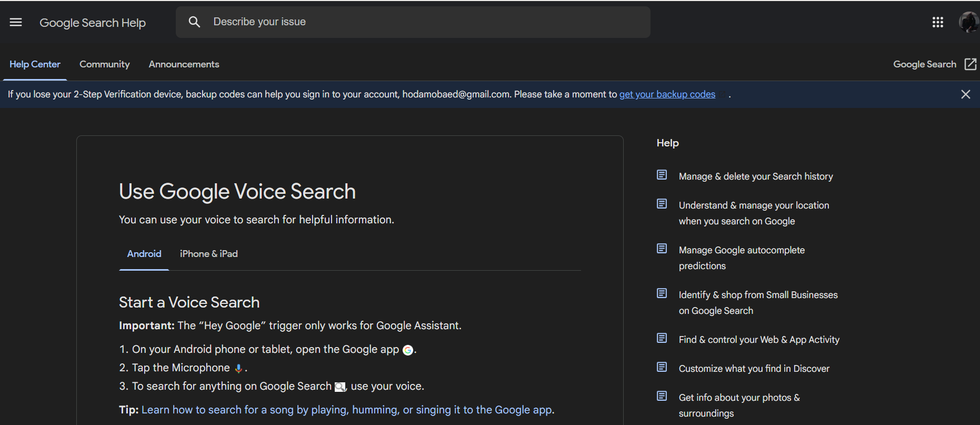This screenshot has height=425, width=980.
Task: Click article icon beside Find & control Web & App Activity
Action: [662, 338]
